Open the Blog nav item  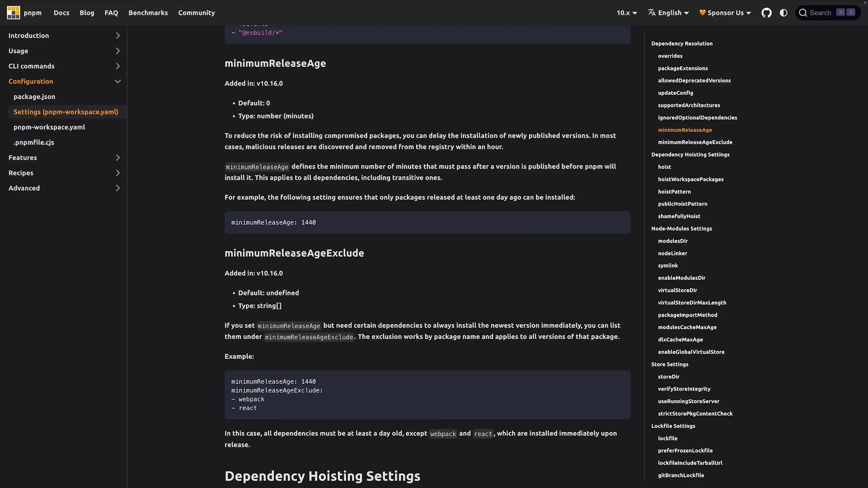pos(87,13)
